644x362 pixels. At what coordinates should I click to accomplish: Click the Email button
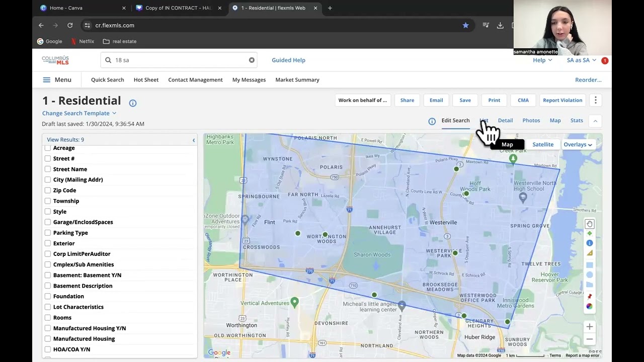click(436, 100)
